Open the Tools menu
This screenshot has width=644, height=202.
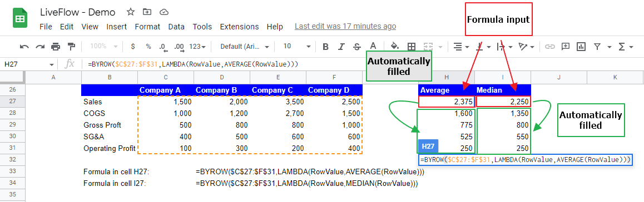tap(202, 27)
